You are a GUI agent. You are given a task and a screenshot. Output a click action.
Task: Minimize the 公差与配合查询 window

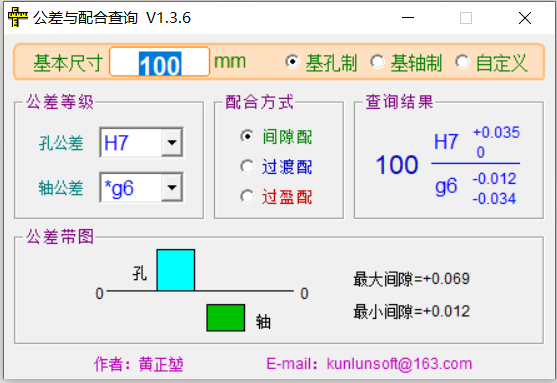[408, 17]
